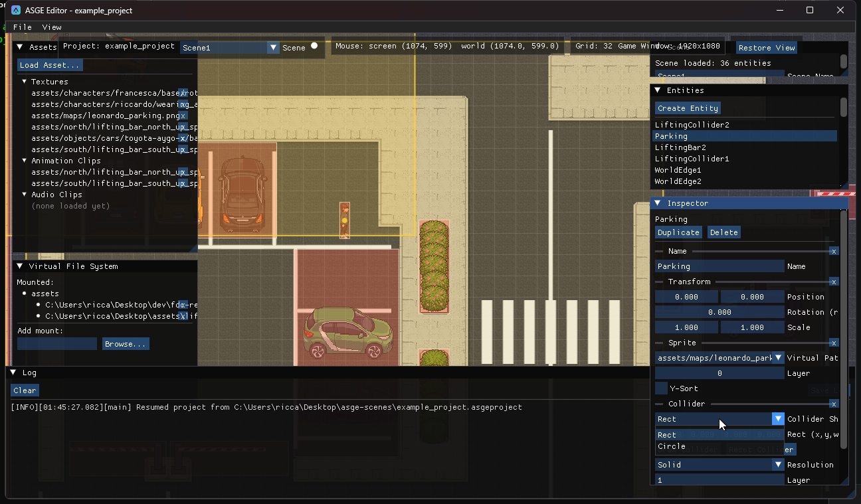Collapse the Textures tree node
The height and width of the screenshot is (504, 861).
[25, 82]
